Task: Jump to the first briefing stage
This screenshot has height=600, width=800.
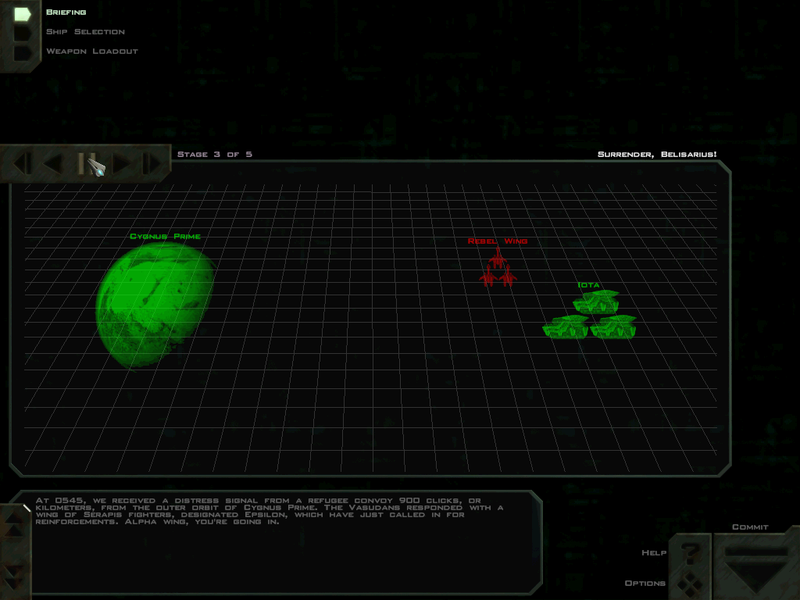Action: [x=22, y=163]
